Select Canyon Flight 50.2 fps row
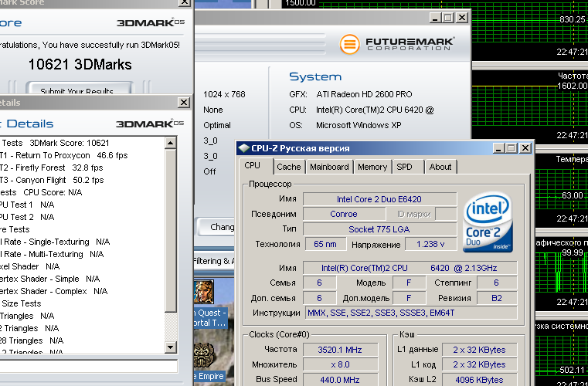Viewport: 588px width, 386px height. tap(83, 180)
